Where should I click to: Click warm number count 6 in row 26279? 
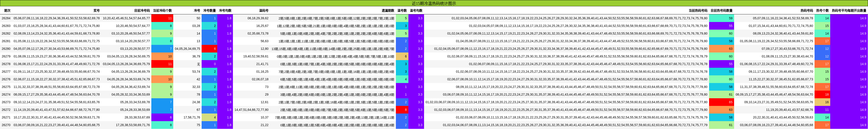pos(402,56)
